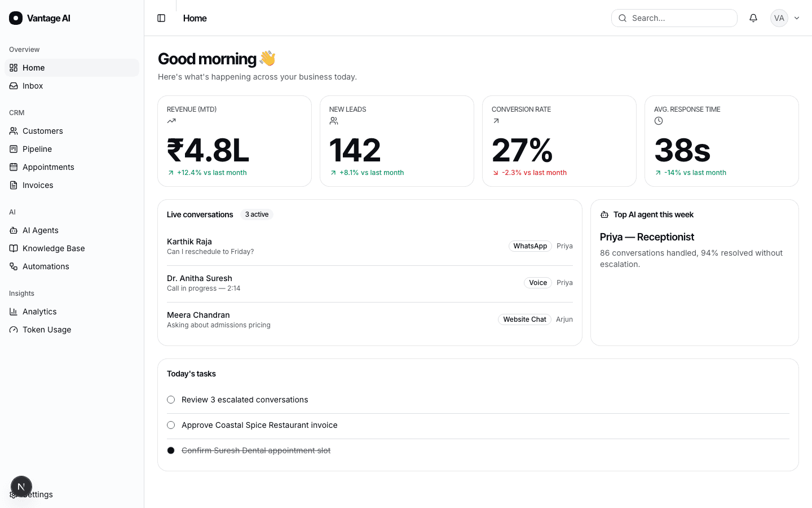The image size is (812, 508).
Task: Open Invoices in the sidebar
Action: [72, 185]
